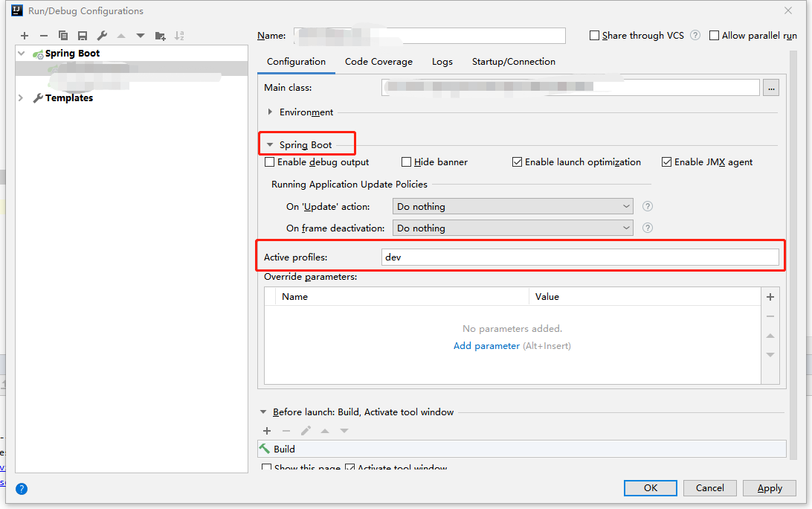
Task: Move before launch task down
Action: [344, 431]
